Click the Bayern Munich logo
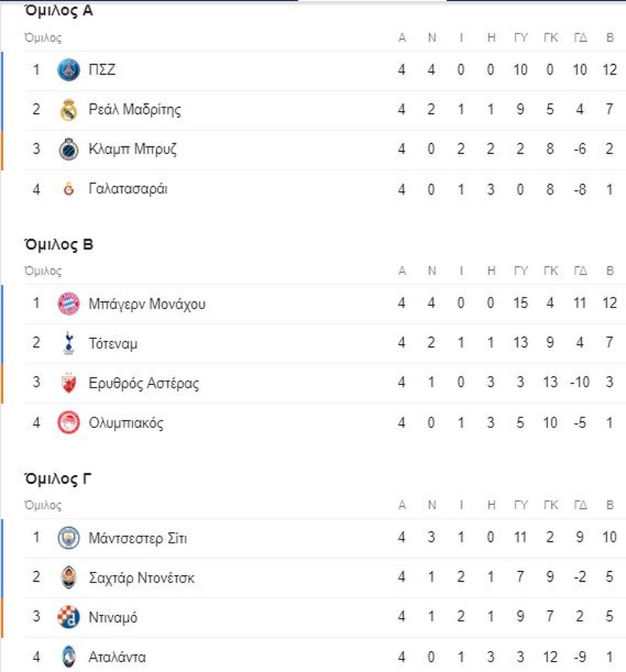 click(68, 304)
